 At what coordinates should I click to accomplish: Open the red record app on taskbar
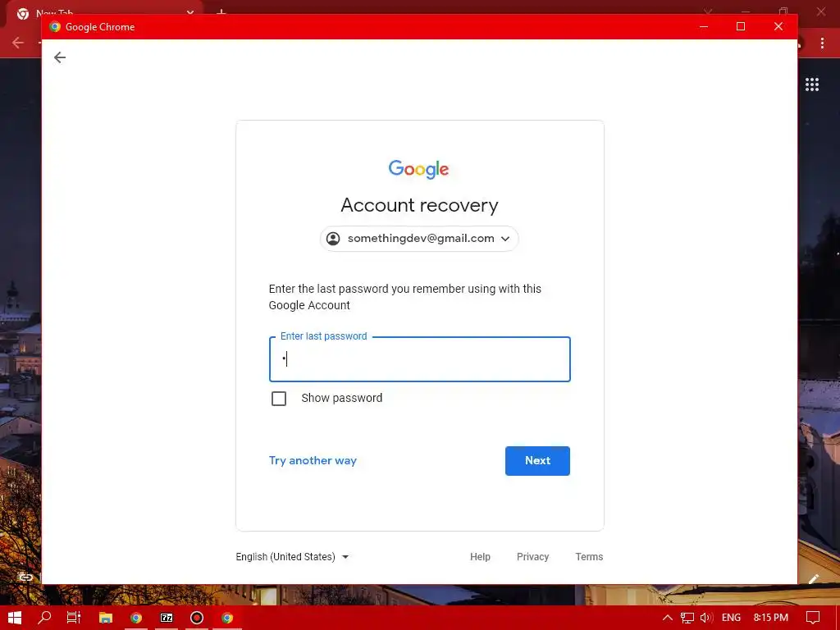[197, 618]
